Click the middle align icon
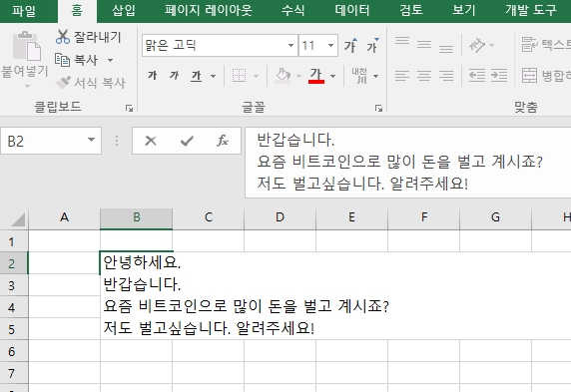The image size is (571, 392). click(x=424, y=45)
